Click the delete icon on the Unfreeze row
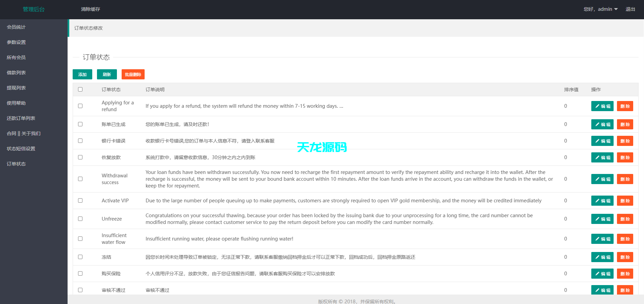 625,219
